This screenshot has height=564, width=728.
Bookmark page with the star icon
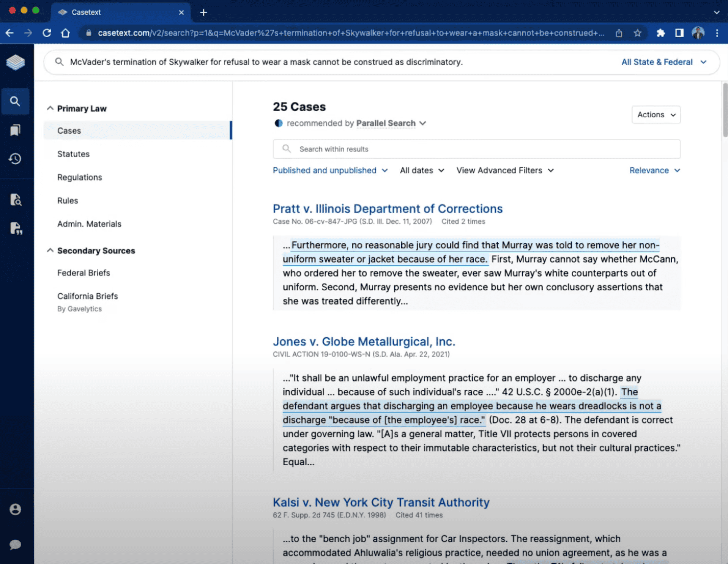(x=638, y=33)
